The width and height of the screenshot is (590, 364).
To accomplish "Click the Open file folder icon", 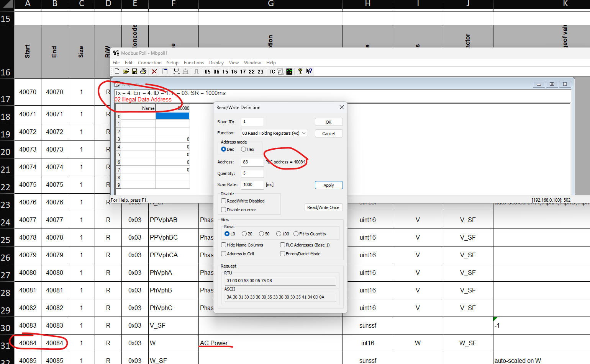I will pyautogui.click(x=126, y=71).
